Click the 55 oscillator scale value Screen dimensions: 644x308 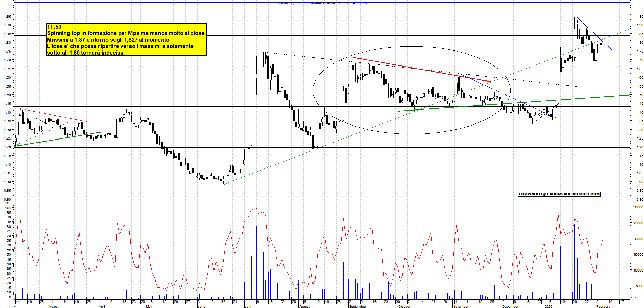point(9,250)
